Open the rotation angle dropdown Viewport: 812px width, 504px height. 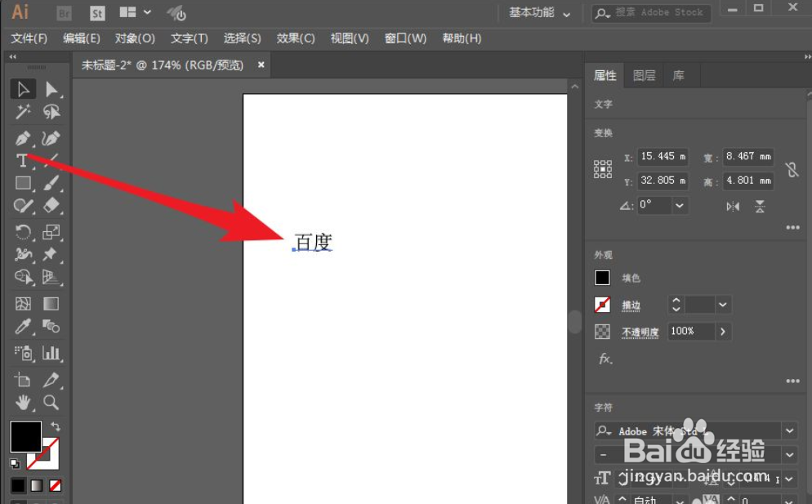coord(680,206)
